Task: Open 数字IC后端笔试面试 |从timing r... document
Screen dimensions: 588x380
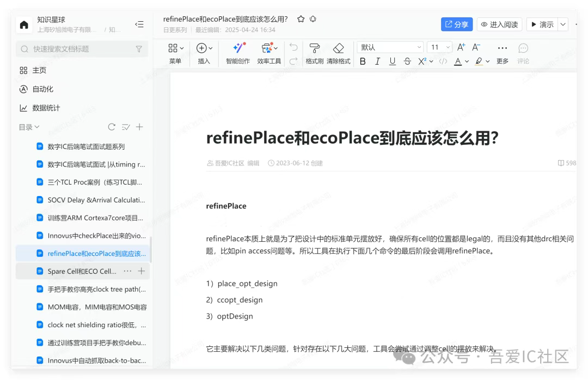Action: tap(83, 164)
